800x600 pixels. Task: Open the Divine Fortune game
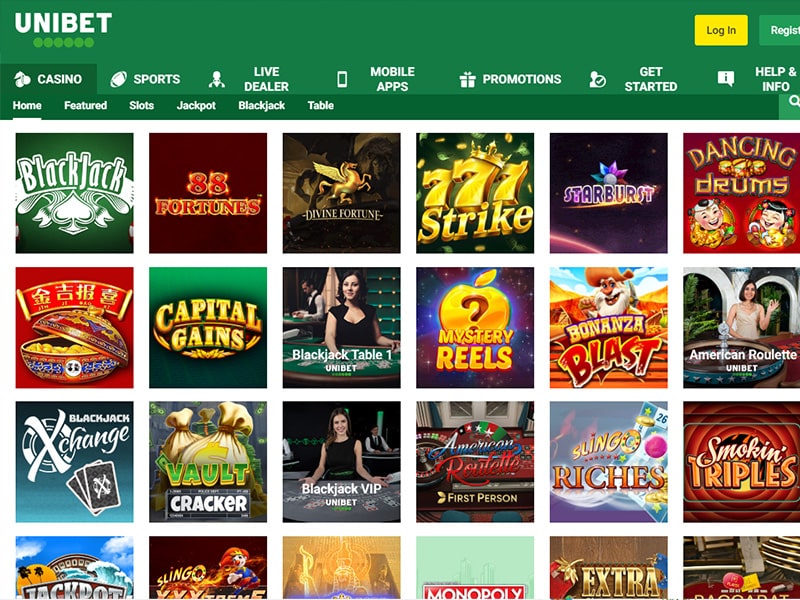pos(342,193)
